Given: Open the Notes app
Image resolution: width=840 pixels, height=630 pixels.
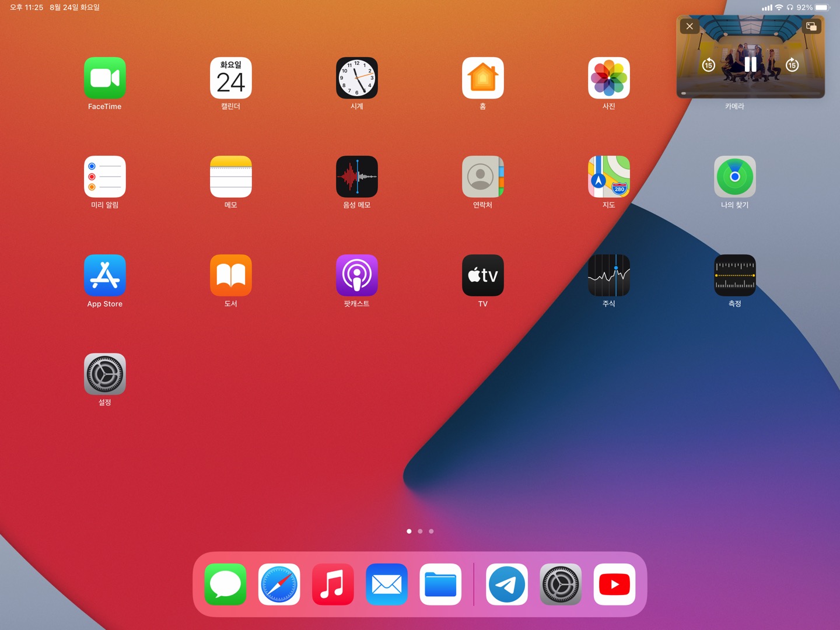Looking at the screenshot, I should [231, 177].
